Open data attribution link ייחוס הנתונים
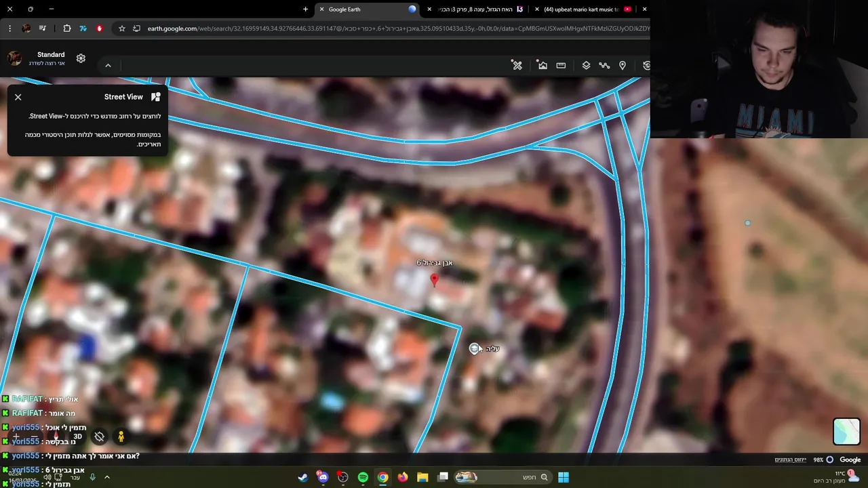This screenshot has height=488, width=868. (x=791, y=460)
